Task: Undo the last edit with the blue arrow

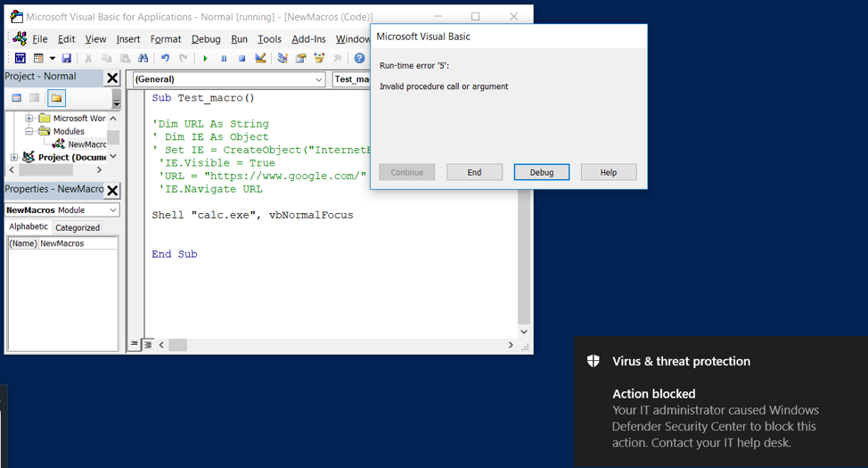Action: pos(165,58)
